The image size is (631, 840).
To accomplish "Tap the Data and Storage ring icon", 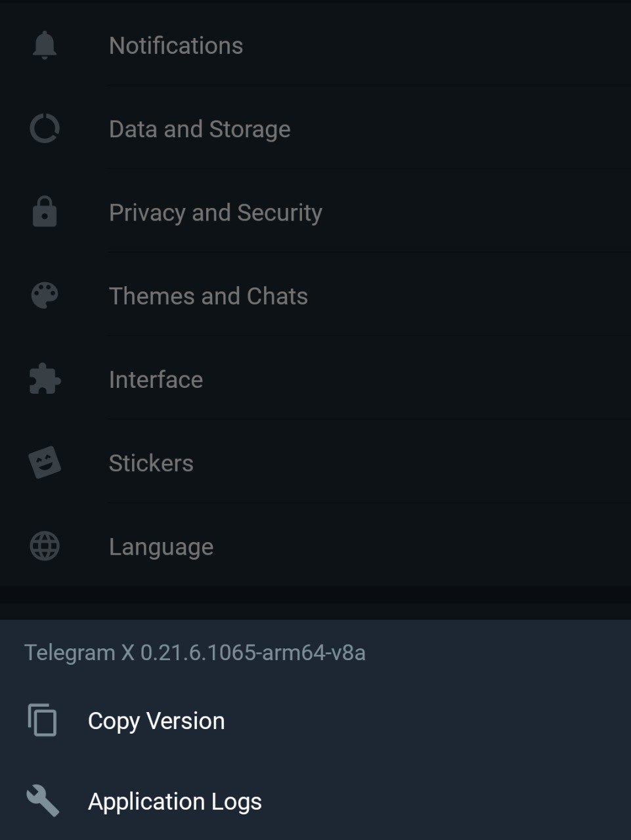I will point(45,129).
